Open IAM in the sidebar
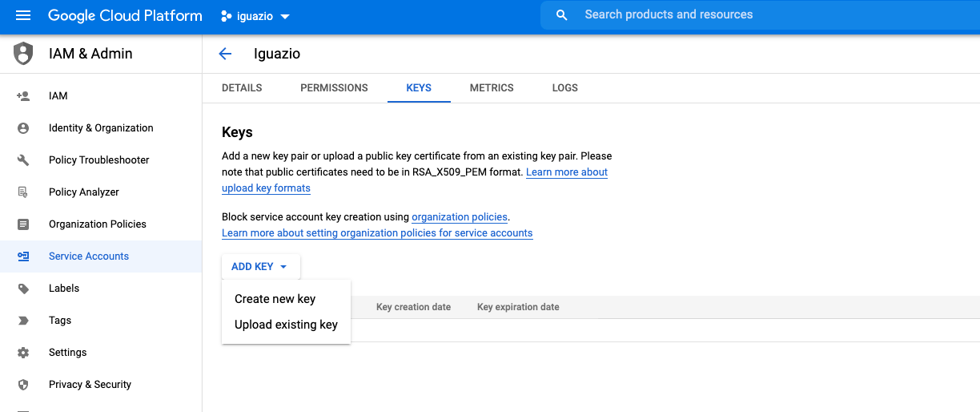The width and height of the screenshot is (980, 412). pos(101,96)
